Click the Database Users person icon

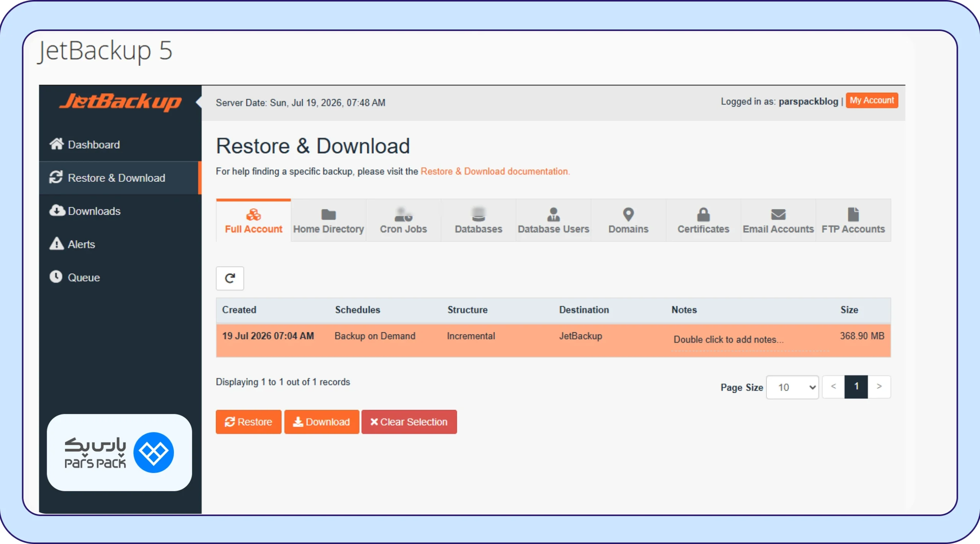tap(554, 215)
